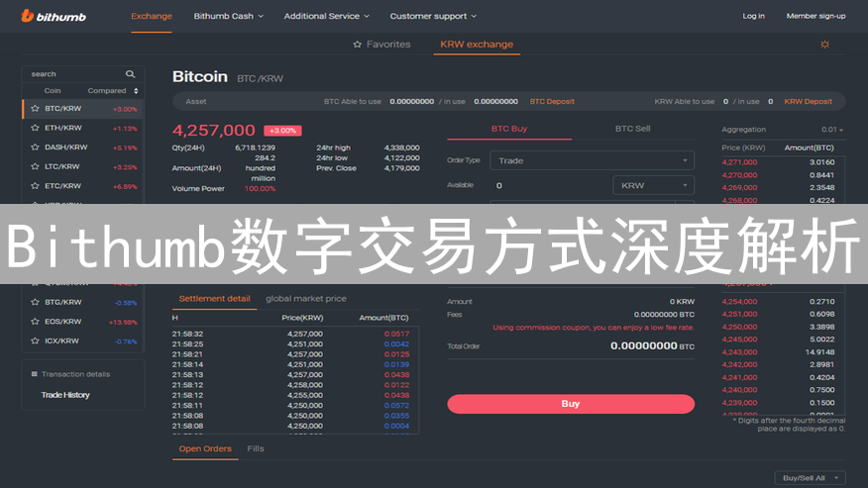Click order book price 4,270,000

click(739, 175)
